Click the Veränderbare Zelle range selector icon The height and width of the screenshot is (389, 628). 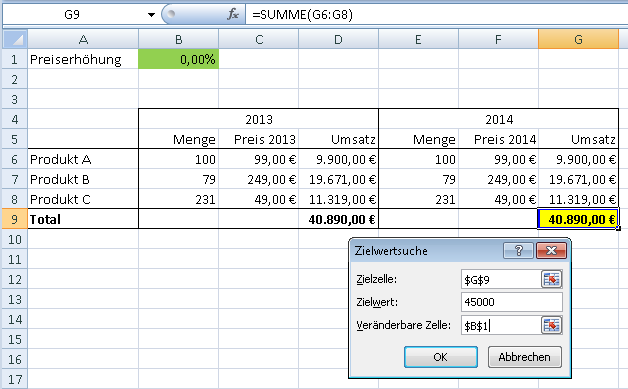[552, 325]
